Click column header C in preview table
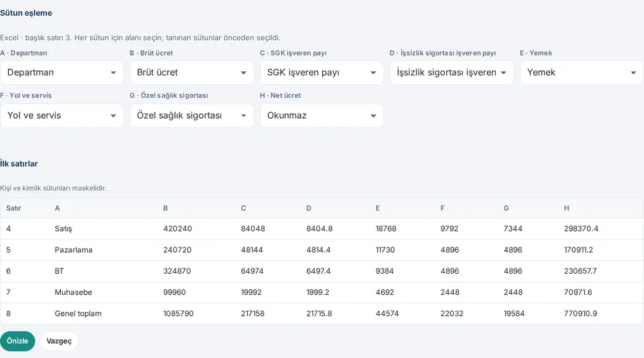Screen dimensions: 644x358 [244, 208]
